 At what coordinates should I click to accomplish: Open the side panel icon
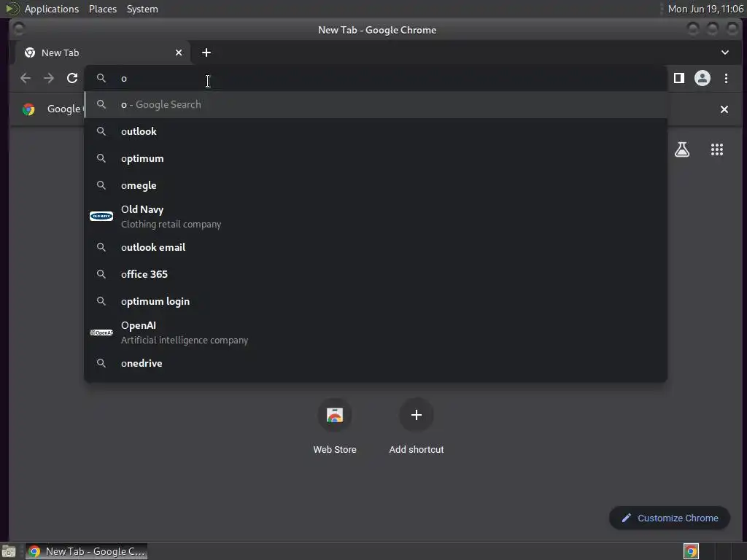pos(679,78)
